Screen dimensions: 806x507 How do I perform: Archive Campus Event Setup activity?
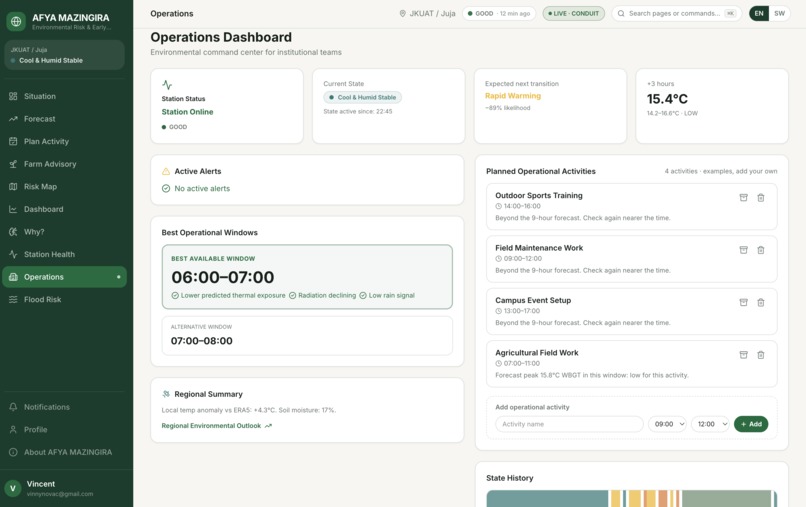(x=743, y=302)
